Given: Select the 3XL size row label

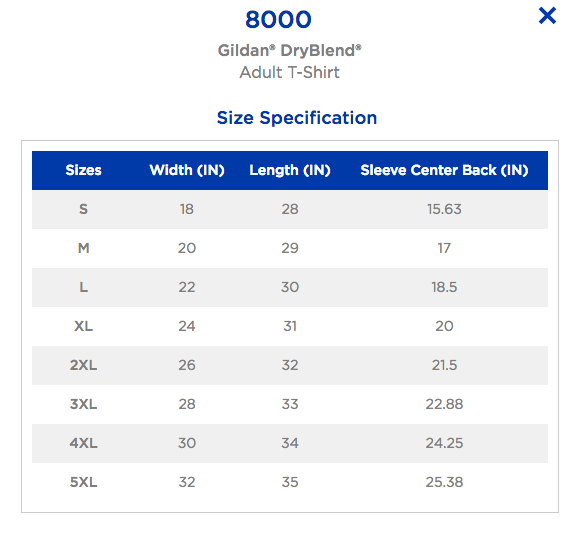Looking at the screenshot, I should coord(84,404).
